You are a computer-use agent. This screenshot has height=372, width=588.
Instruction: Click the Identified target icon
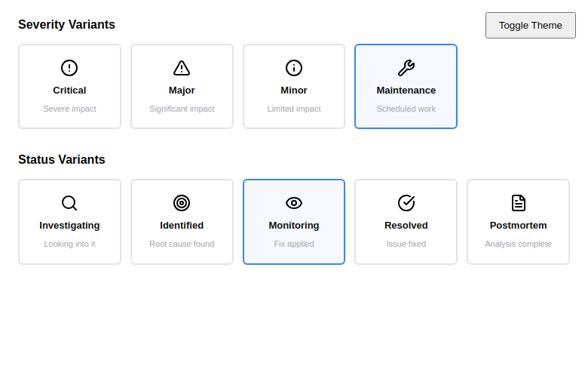(x=182, y=203)
